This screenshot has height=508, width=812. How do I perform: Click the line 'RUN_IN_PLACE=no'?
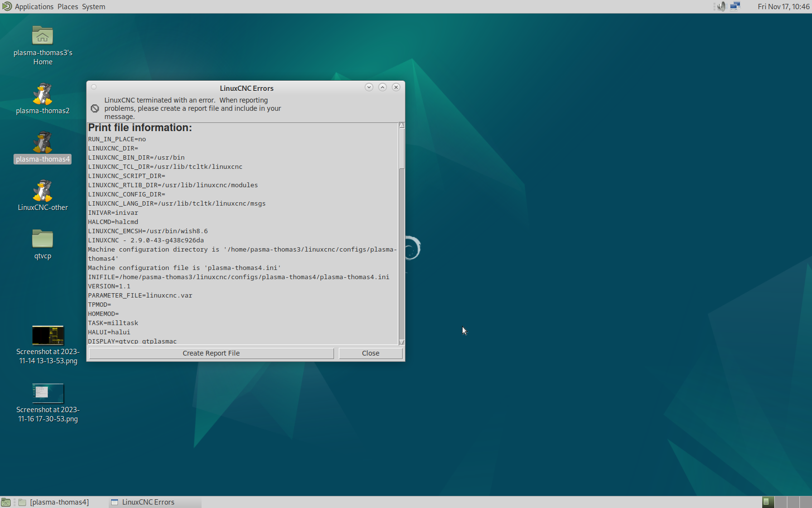tap(117, 139)
